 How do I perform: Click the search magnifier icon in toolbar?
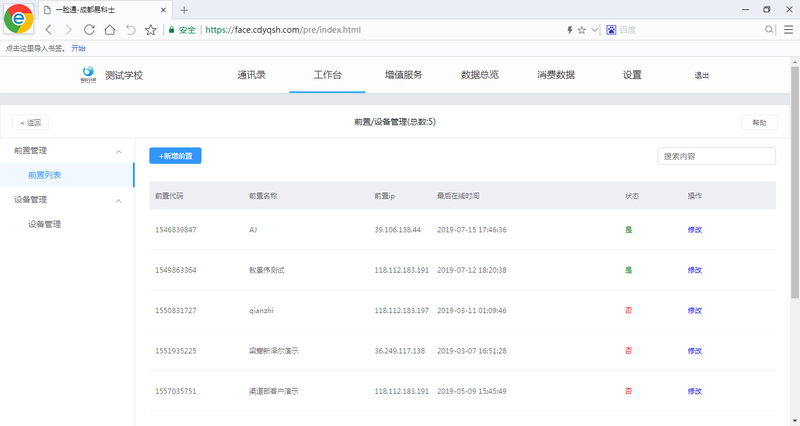(769, 30)
